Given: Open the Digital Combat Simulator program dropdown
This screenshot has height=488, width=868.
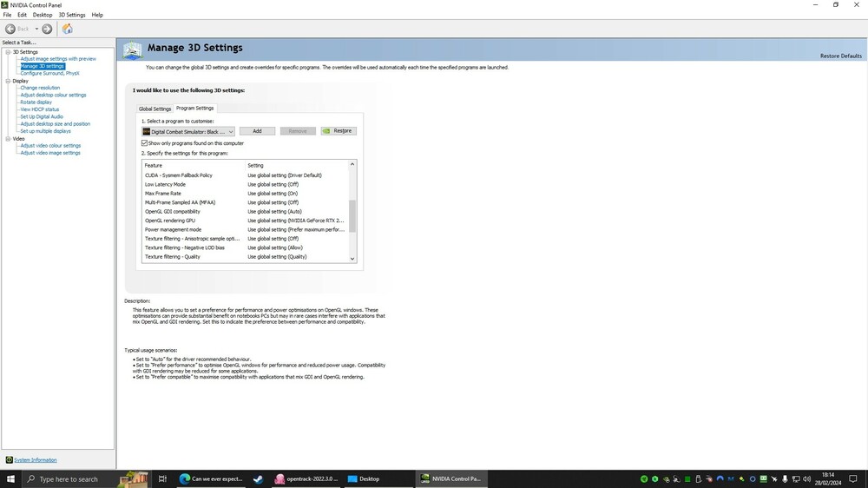Looking at the screenshot, I should 188,132.
